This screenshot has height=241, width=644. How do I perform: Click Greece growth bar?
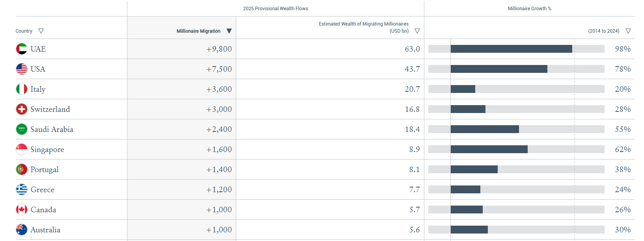coord(465,189)
